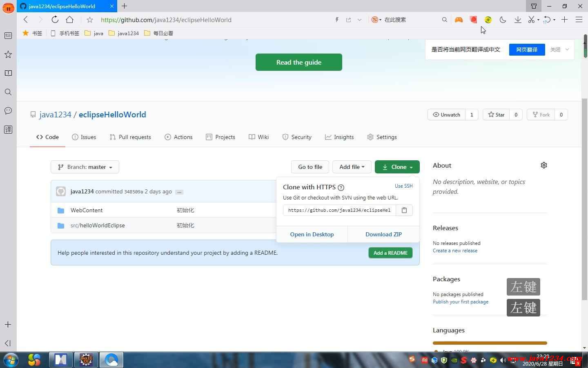Open the Sogou search engine selector

click(x=376, y=20)
